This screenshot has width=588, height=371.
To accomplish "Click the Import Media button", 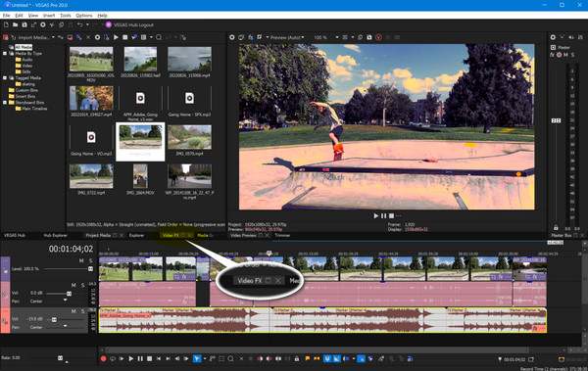I will (30, 37).
